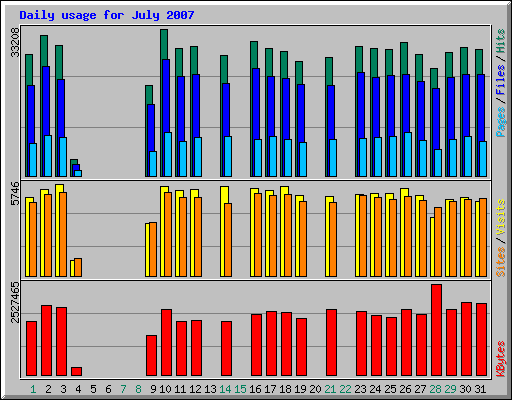Click the 'KBytes' legend label
Image resolution: width=512 pixels, height=400 pixels.
point(501,359)
